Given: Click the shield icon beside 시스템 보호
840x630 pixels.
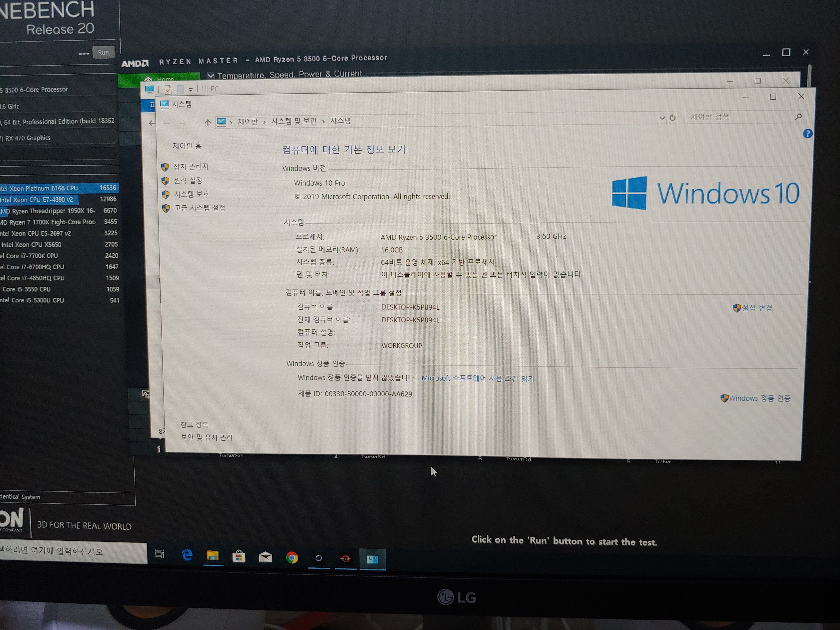Looking at the screenshot, I should pyautogui.click(x=165, y=195).
